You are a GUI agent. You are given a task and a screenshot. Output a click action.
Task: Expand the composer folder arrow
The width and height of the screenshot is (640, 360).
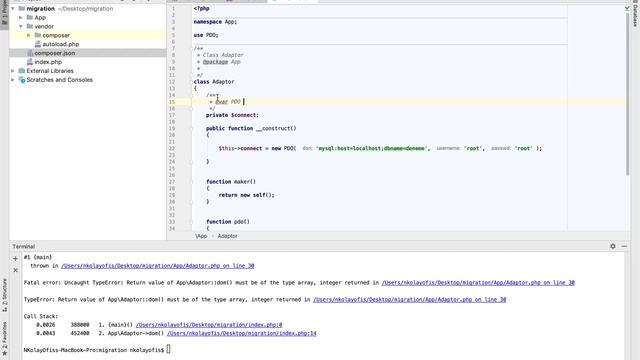(29, 36)
